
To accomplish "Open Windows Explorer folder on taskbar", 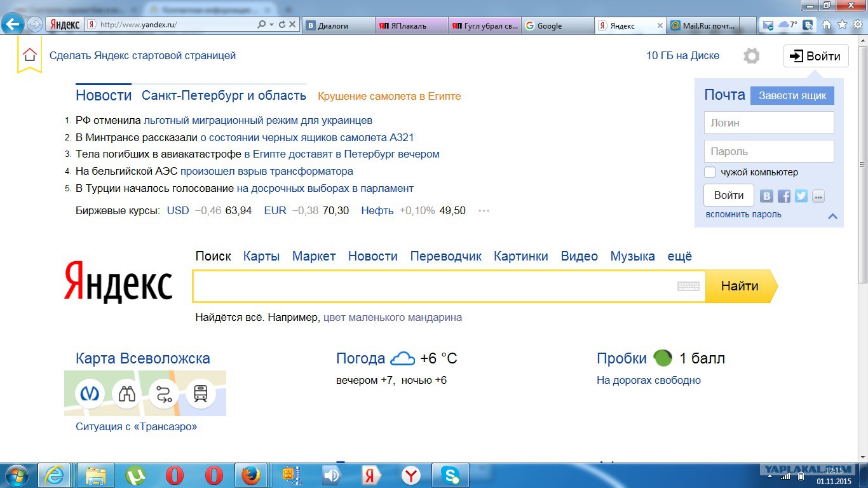I will pyautogui.click(x=96, y=475).
